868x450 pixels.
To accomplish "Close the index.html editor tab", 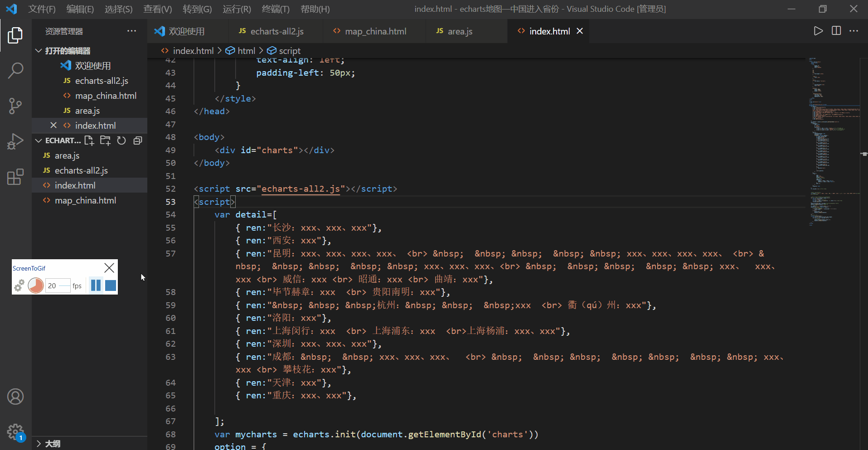I will pos(580,31).
